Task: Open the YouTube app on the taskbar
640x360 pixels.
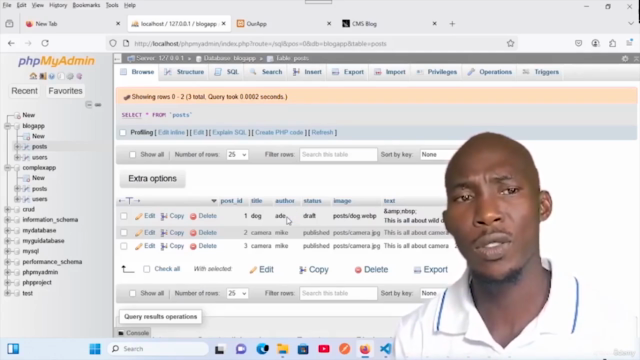Action: 324,349
